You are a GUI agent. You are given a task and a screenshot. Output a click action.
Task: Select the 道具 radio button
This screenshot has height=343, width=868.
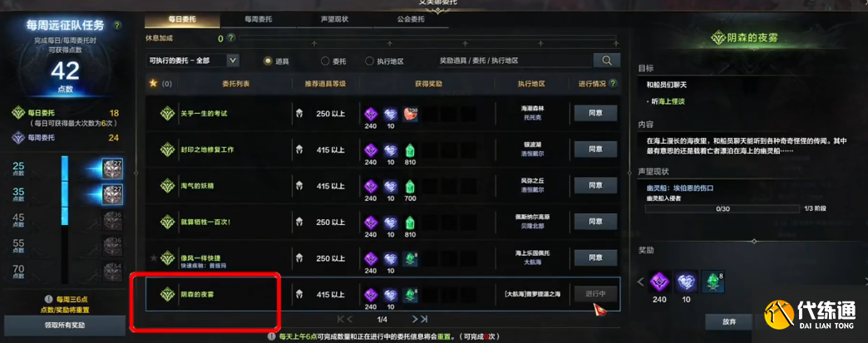coord(269,61)
